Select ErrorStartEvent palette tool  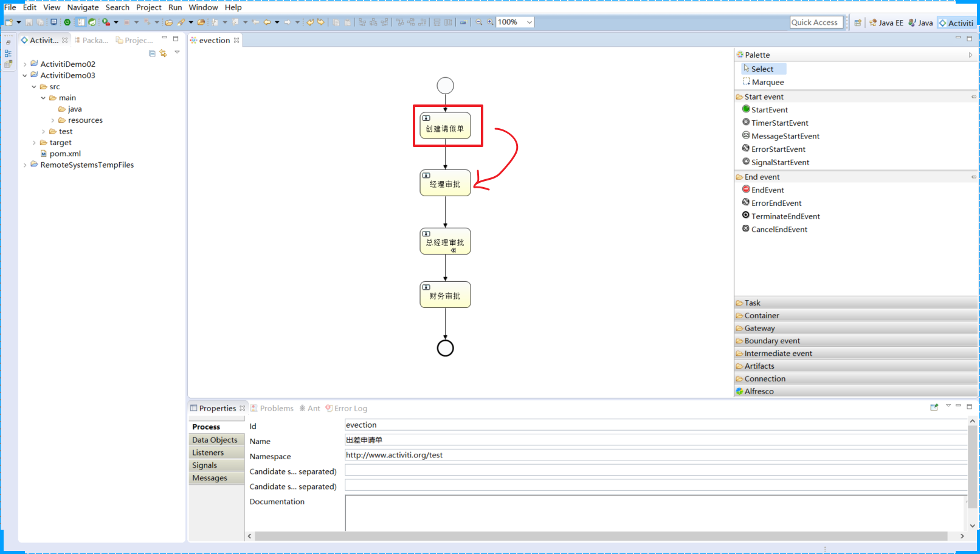pyautogui.click(x=773, y=149)
